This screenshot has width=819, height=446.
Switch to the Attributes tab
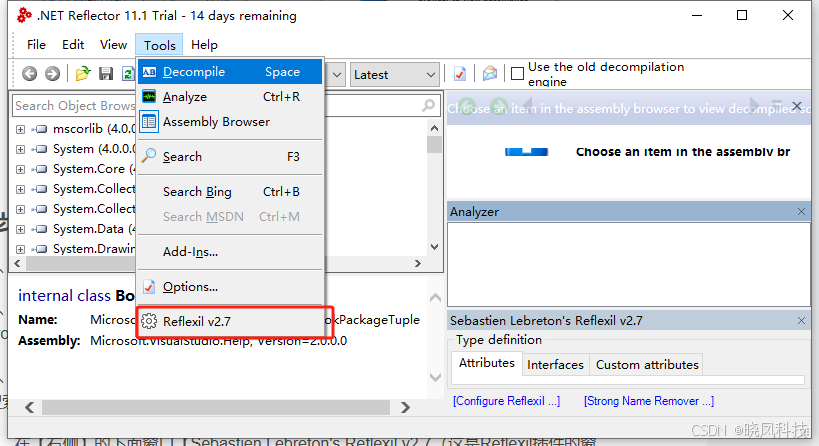pos(486,363)
